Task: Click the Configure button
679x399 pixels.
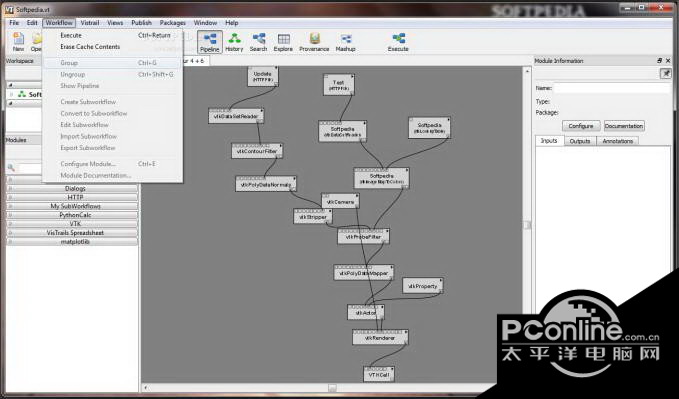Action: 581,126
